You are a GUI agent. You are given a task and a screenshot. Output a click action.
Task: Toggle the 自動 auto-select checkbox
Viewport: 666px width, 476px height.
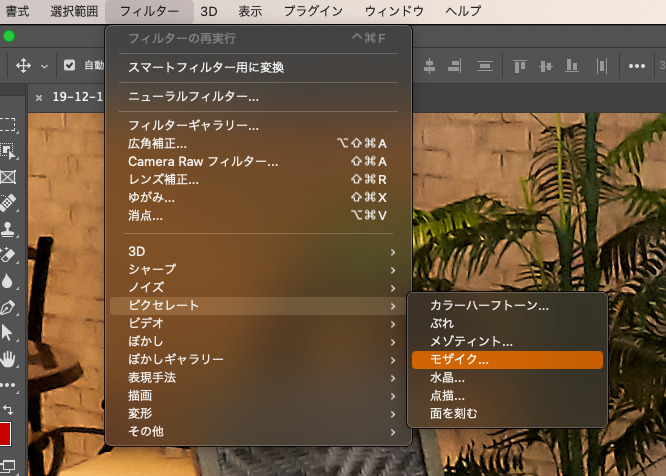coord(69,66)
